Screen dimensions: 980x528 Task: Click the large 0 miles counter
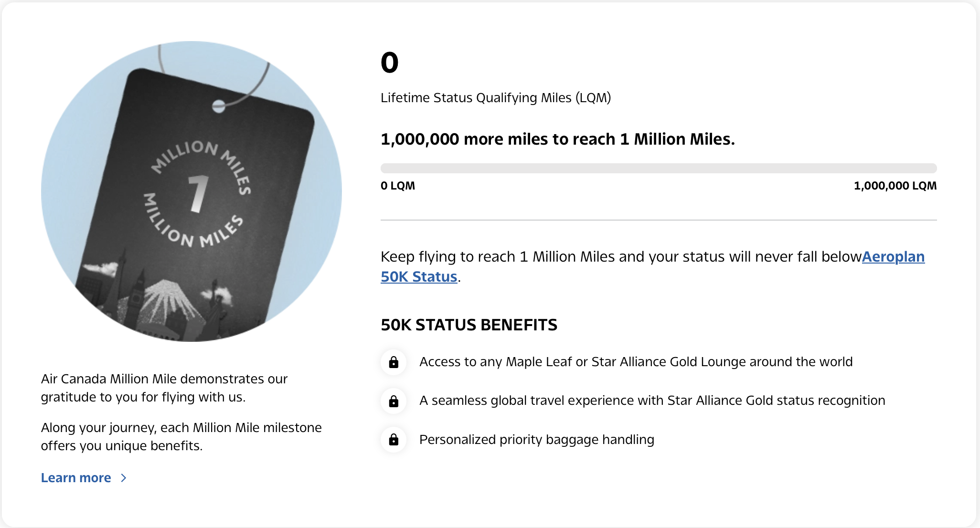388,61
